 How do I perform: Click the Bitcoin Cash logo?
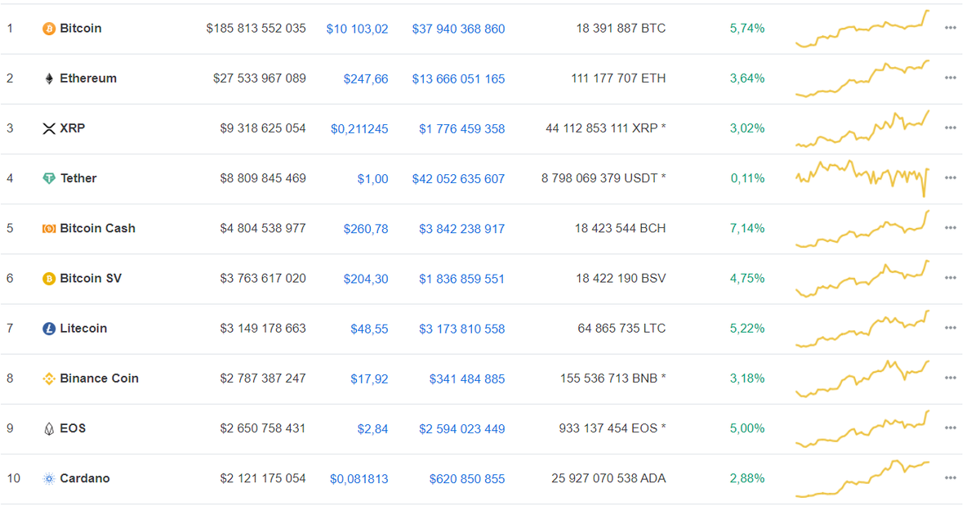point(49,228)
